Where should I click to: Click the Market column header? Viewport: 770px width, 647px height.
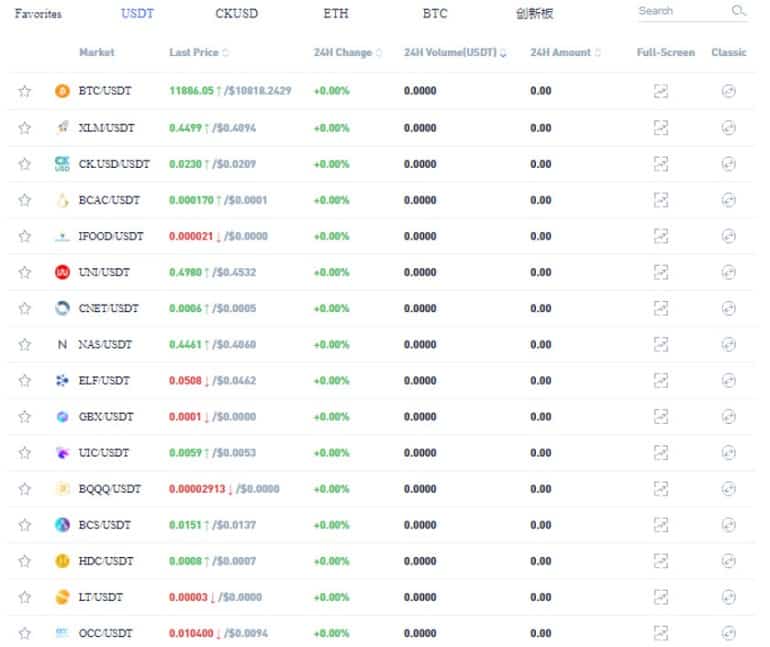[97, 52]
